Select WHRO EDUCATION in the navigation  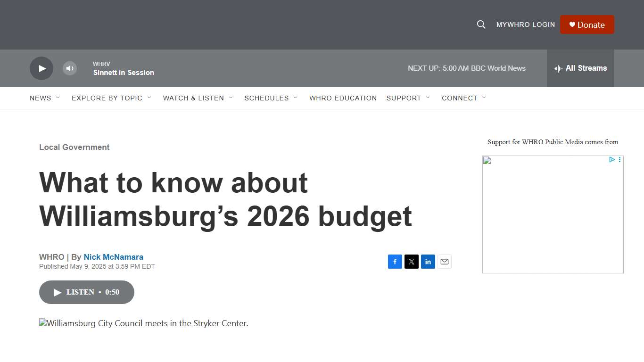[343, 98]
